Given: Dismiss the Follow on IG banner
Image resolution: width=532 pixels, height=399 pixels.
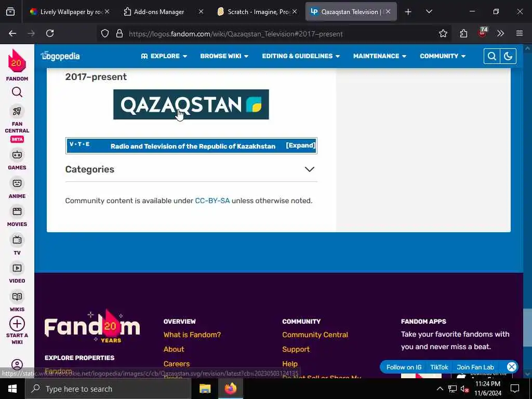Looking at the screenshot, I should [x=512, y=367].
